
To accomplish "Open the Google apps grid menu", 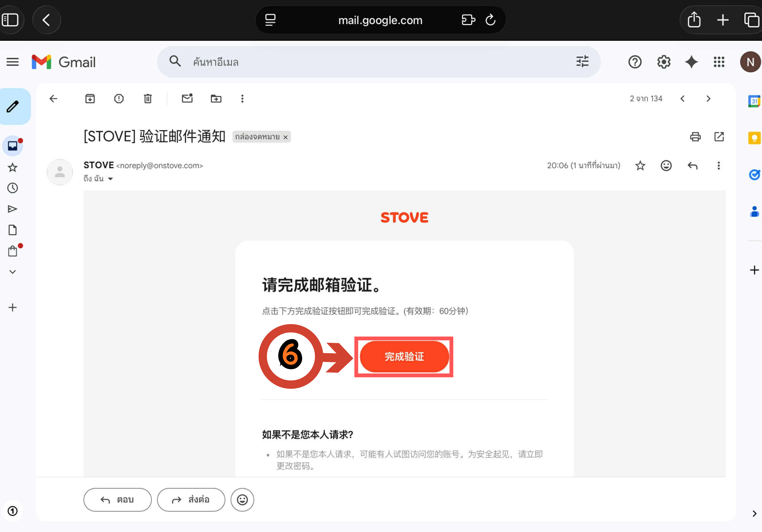I will click(x=719, y=62).
